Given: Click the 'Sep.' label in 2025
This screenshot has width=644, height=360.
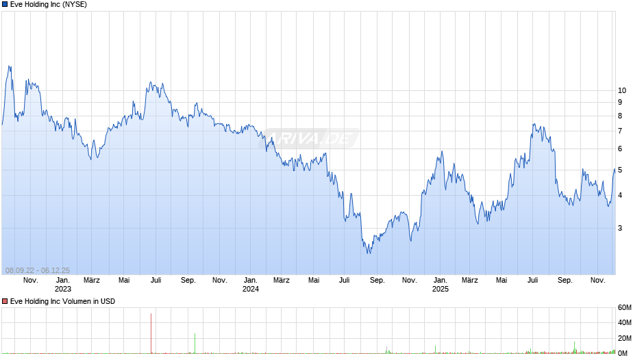Looking at the screenshot, I should pyautogui.click(x=565, y=281).
